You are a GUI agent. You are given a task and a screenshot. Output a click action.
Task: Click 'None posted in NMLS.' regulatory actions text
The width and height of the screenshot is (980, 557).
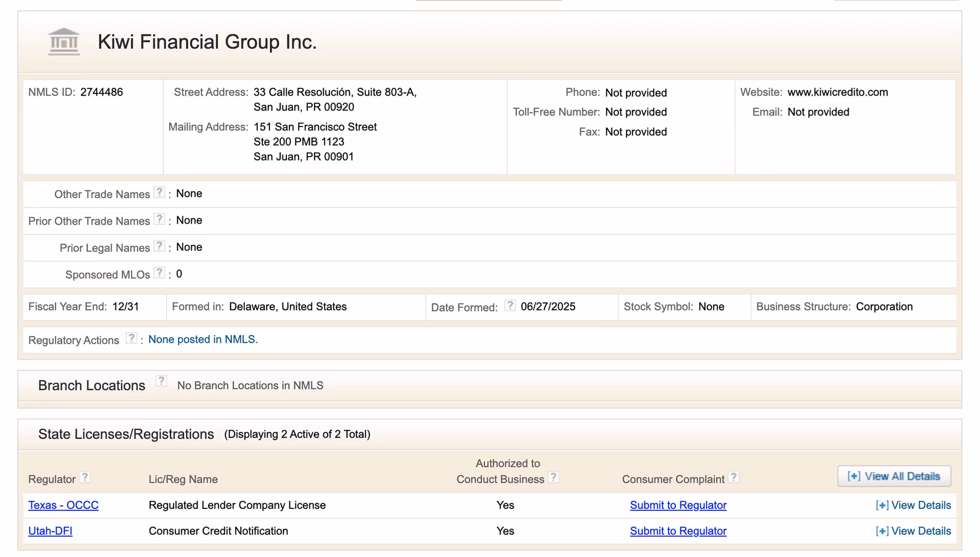coord(203,340)
